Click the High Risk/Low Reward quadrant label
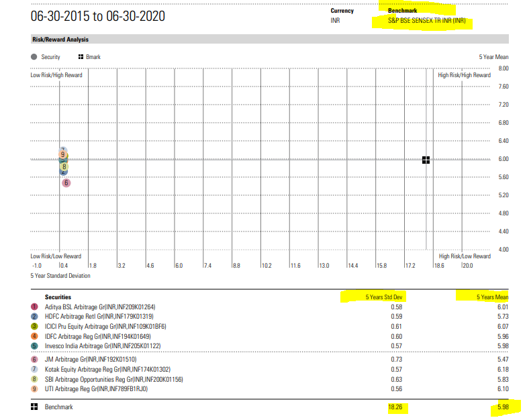The width and height of the screenshot is (527, 420). 465,256
